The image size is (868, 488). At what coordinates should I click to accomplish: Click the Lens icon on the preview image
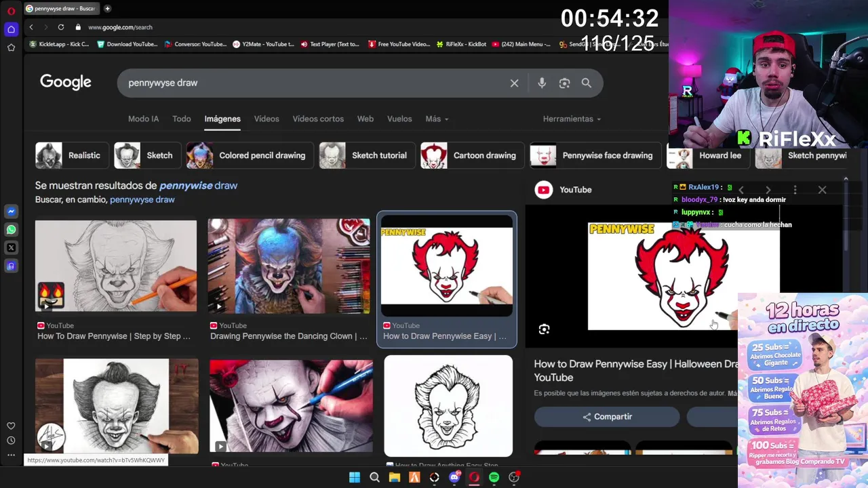(x=544, y=329)
